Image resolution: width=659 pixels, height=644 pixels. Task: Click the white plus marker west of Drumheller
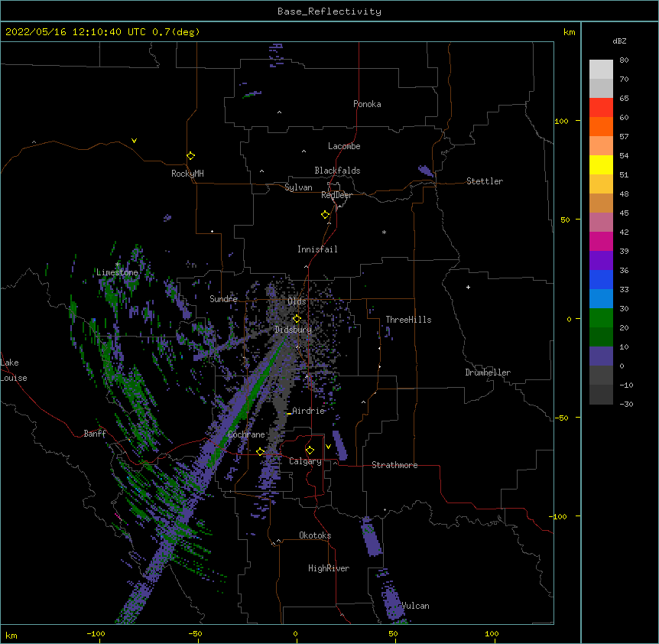(468, 287)
